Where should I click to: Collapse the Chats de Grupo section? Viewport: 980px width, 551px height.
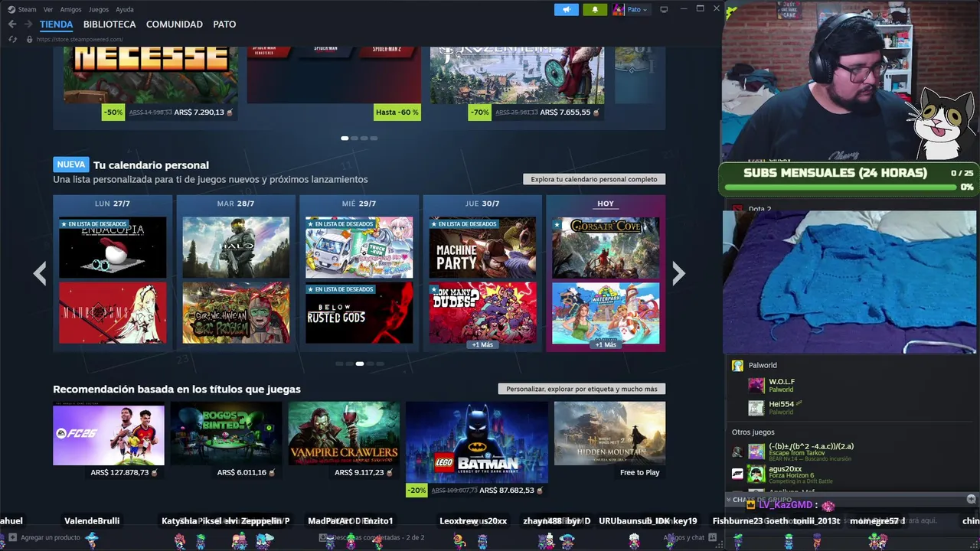point(729,500)
